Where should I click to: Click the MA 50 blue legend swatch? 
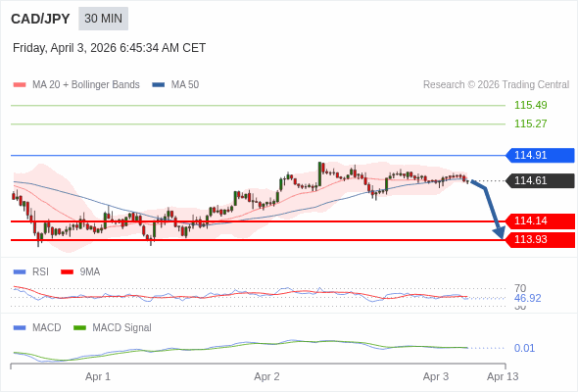tap(159, 85)
